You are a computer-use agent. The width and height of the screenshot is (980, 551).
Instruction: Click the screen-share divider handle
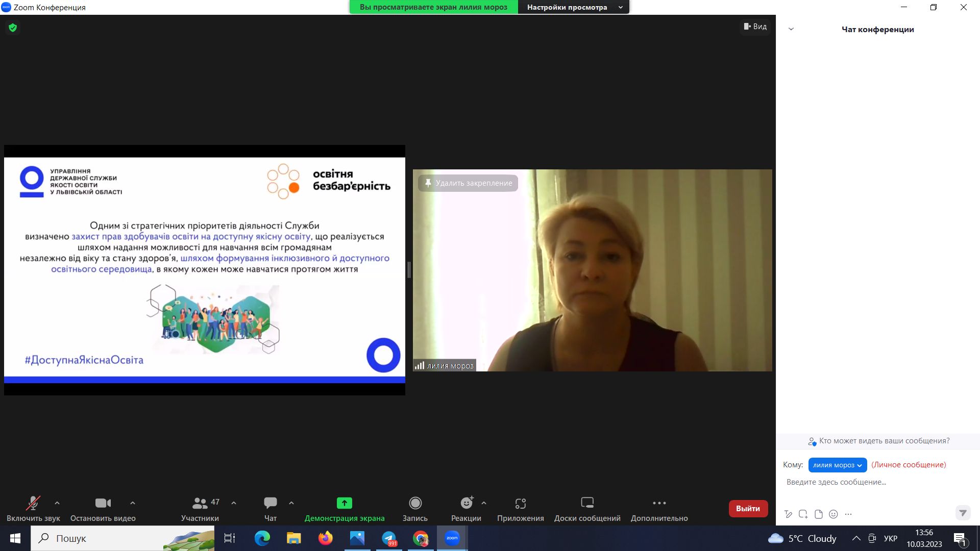(409, 269)
